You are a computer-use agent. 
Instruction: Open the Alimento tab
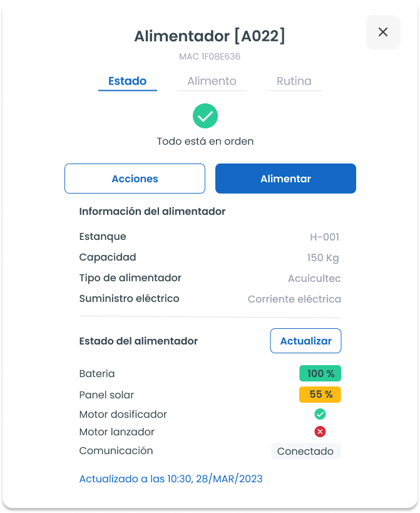tap(212, 81)
